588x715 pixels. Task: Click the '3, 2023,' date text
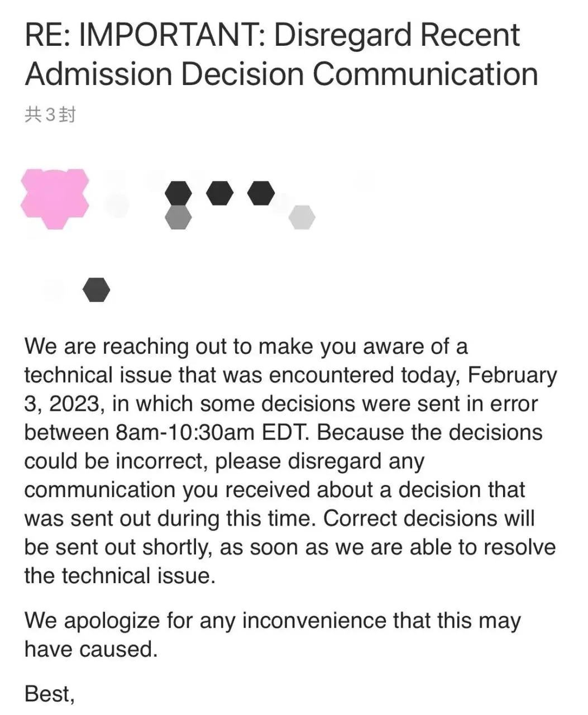(x=64, y=404)
